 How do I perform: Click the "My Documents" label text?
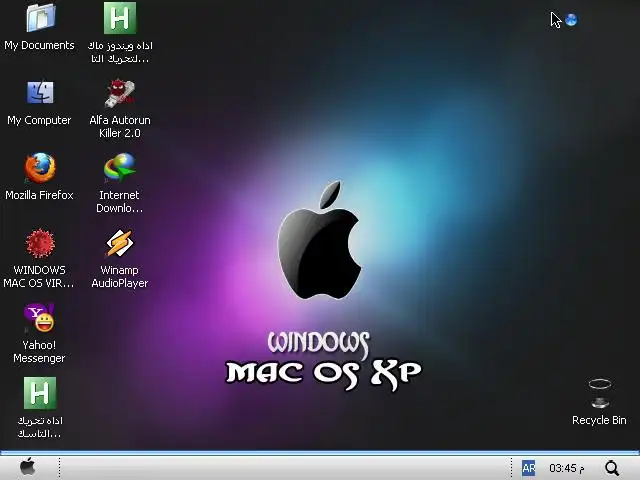click(x=39, y=45)
